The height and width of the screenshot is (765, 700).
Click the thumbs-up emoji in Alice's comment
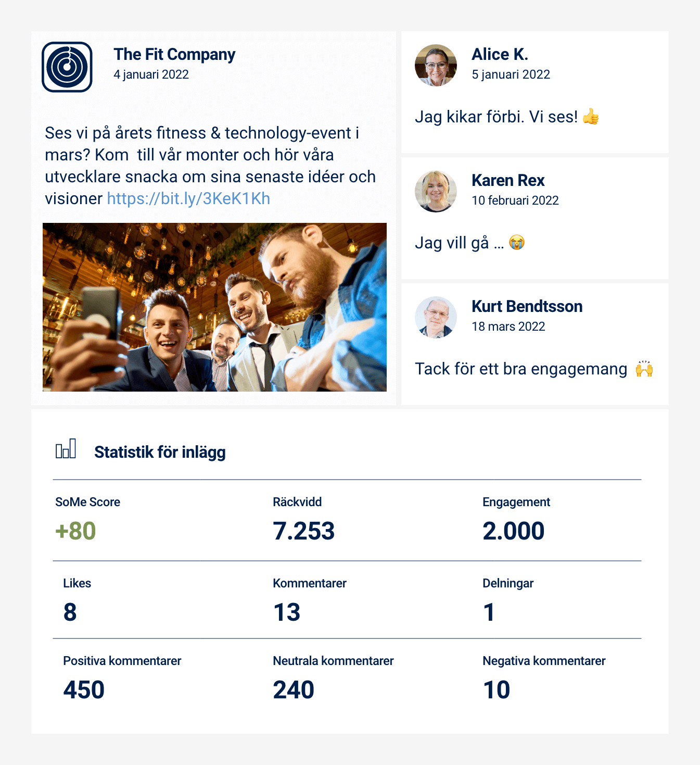(591, 117)
